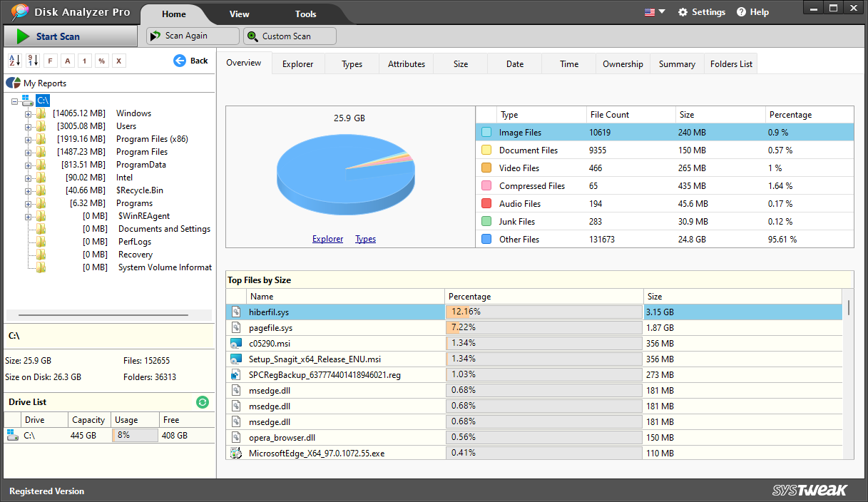Image resolution: width=868 pixels, height=502 pixels.
Task: Click the opera_browser.dll file icon
Action: point(236,438)
